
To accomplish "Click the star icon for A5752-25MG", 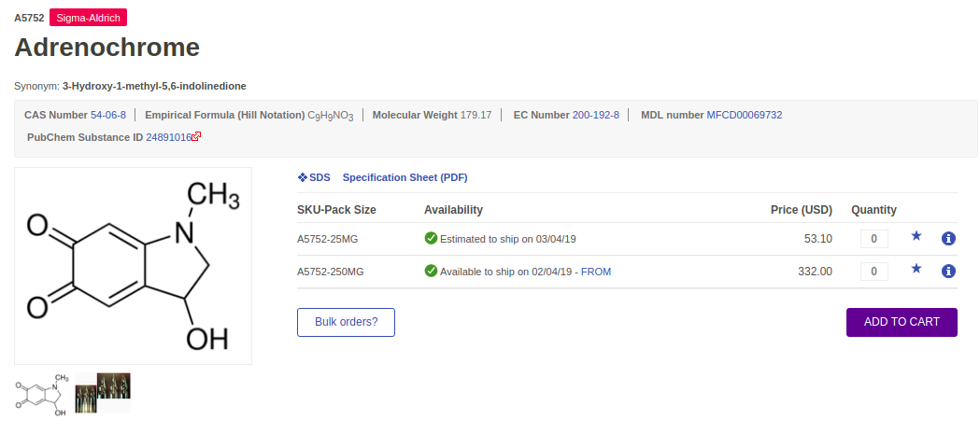I will pyautogui.click(x=916, y=237).
